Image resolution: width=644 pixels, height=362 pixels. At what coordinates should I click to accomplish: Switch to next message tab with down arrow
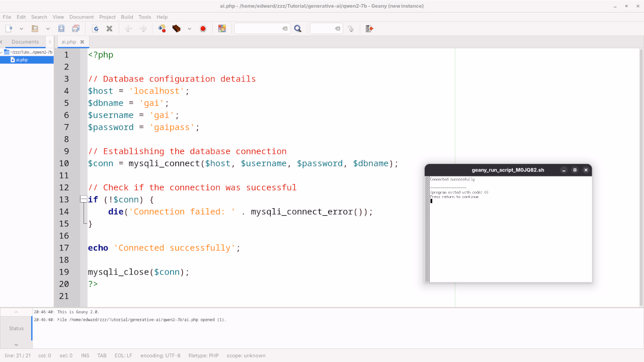coord(16,344)
